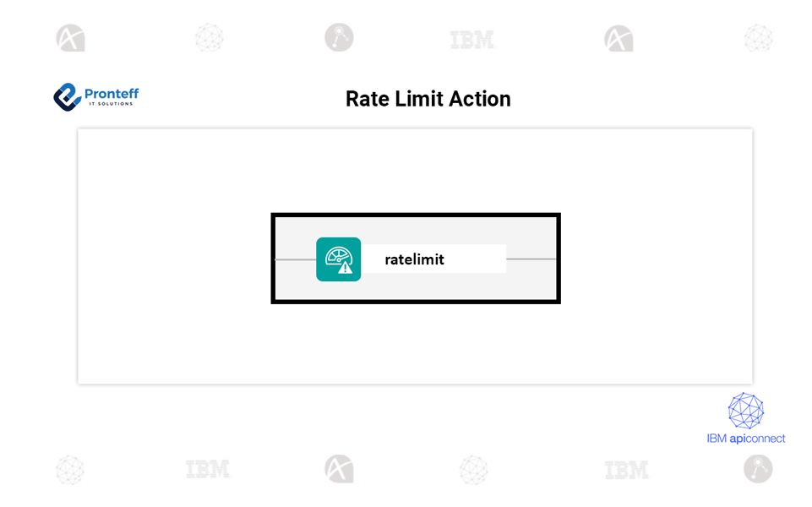Click the faded A-circle watermark in the bottom row
The width and height of the screenshot is (812, 507).
click(x=339, y=469)
